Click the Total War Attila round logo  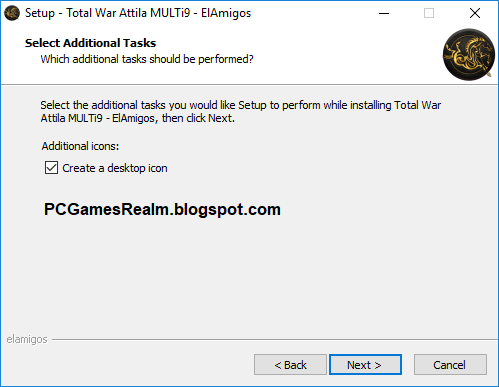[x=469, y=54]
